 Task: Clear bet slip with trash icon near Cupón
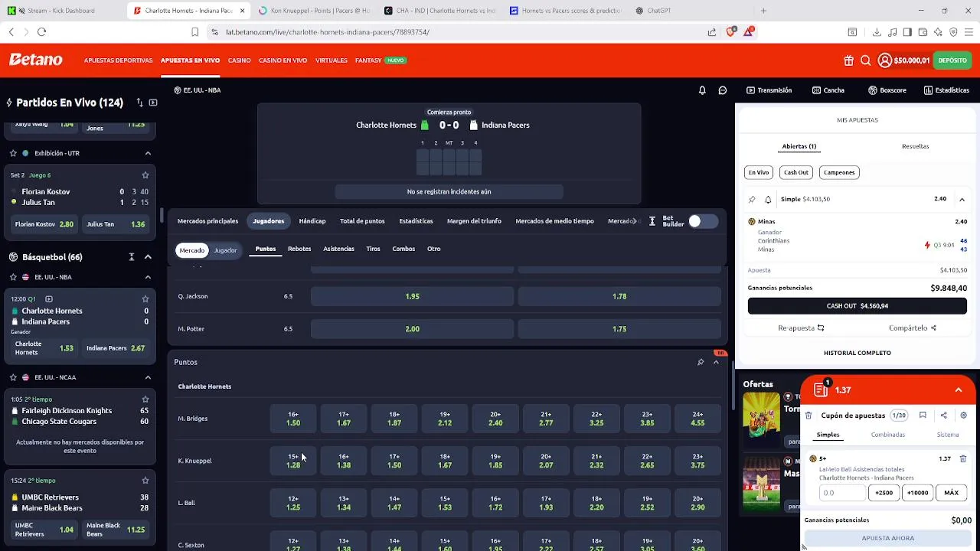[x=808, y=416]
